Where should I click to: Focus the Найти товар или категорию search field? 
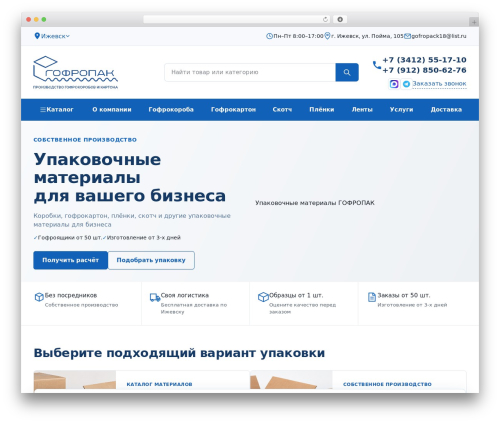pyautogui.click(x=250, y=72)
